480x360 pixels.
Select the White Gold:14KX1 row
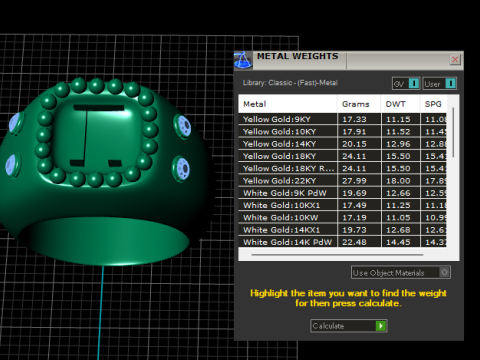coord(342,230)
